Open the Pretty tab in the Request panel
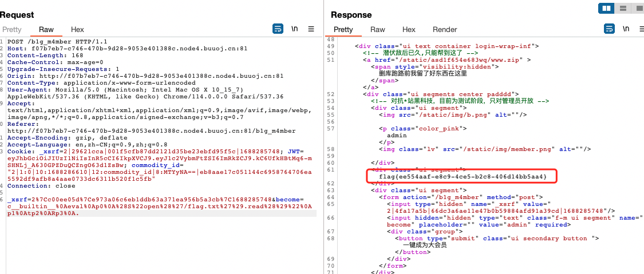The image size is (644, 274). (11, 30)
